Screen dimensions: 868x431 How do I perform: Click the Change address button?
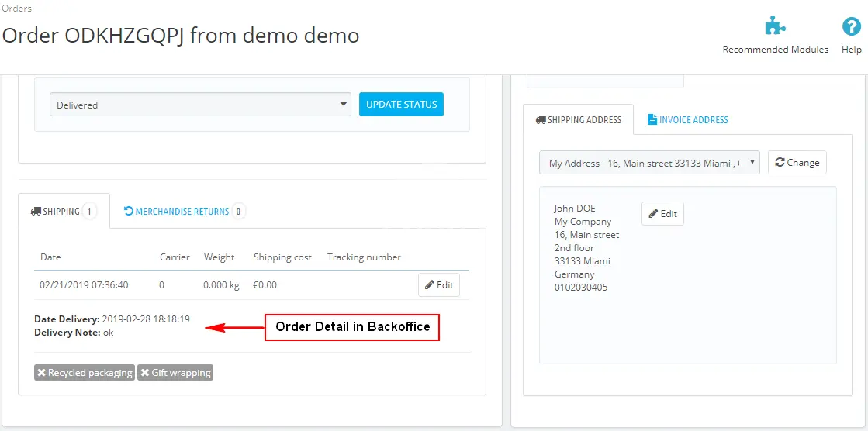pyautogui.click(x=797, y=163)
